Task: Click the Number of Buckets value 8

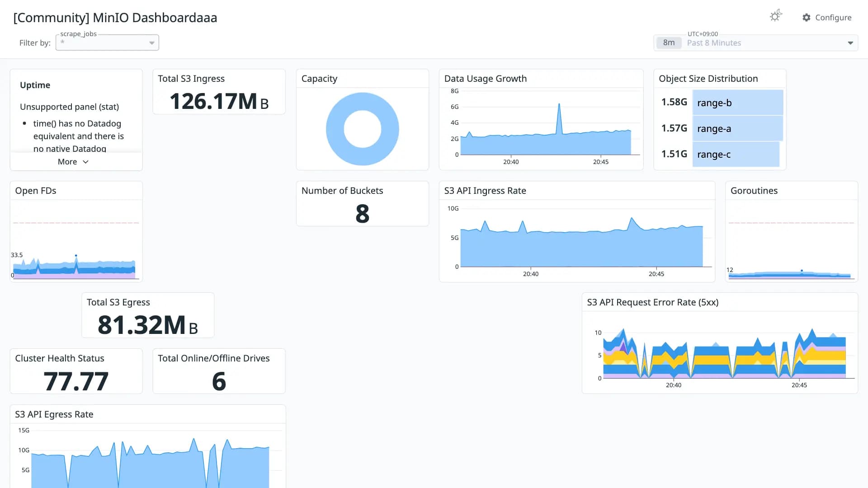Action: [x=363, y=214]
